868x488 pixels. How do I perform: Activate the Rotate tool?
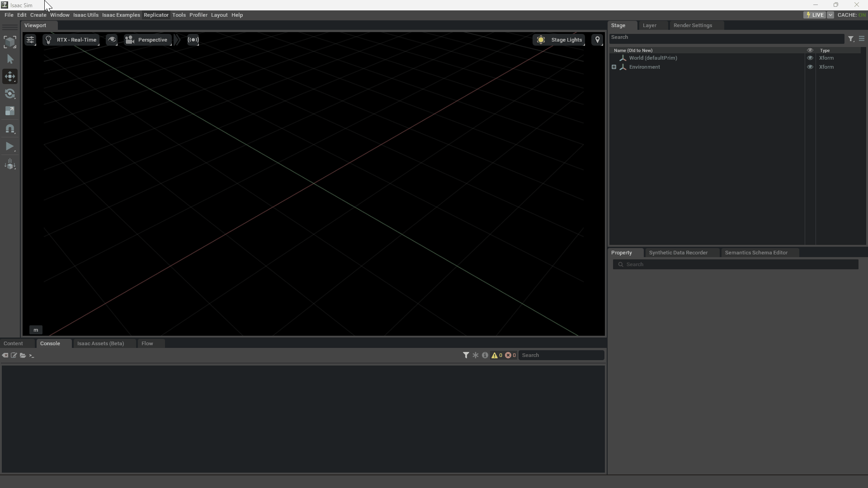tap(10, 94)
